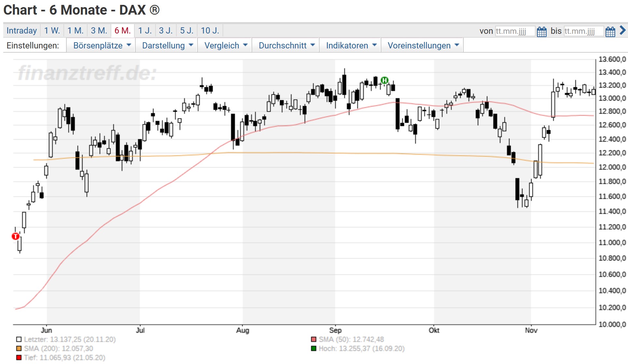628x364 pixels.
Task: Select the 10 J. timeframe tab
Action: tap(210, 31)
